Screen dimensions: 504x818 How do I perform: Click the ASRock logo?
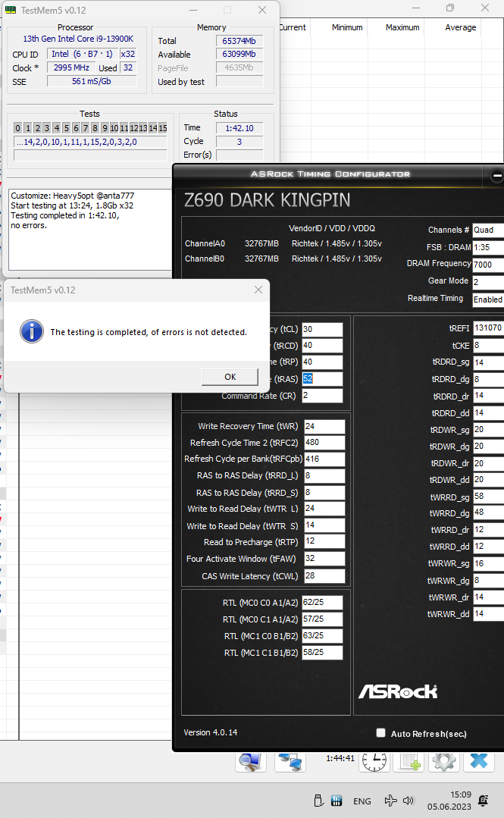398,691
